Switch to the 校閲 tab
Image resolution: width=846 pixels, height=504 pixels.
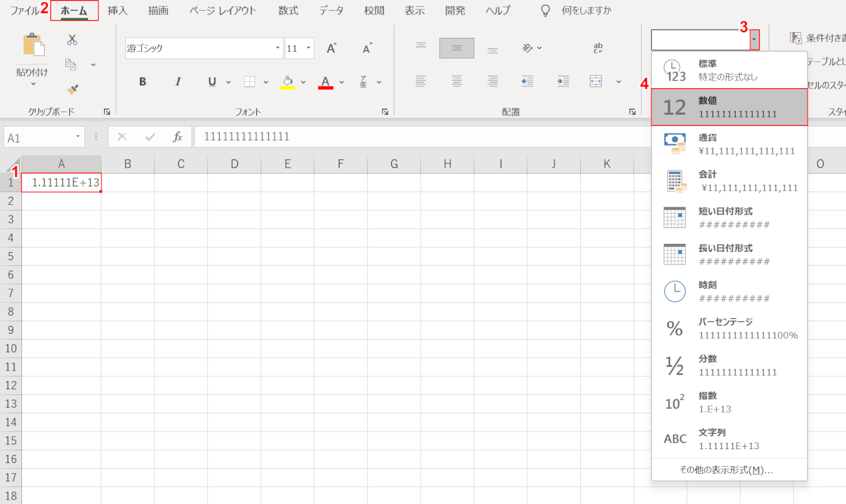[x=374, y=11]
